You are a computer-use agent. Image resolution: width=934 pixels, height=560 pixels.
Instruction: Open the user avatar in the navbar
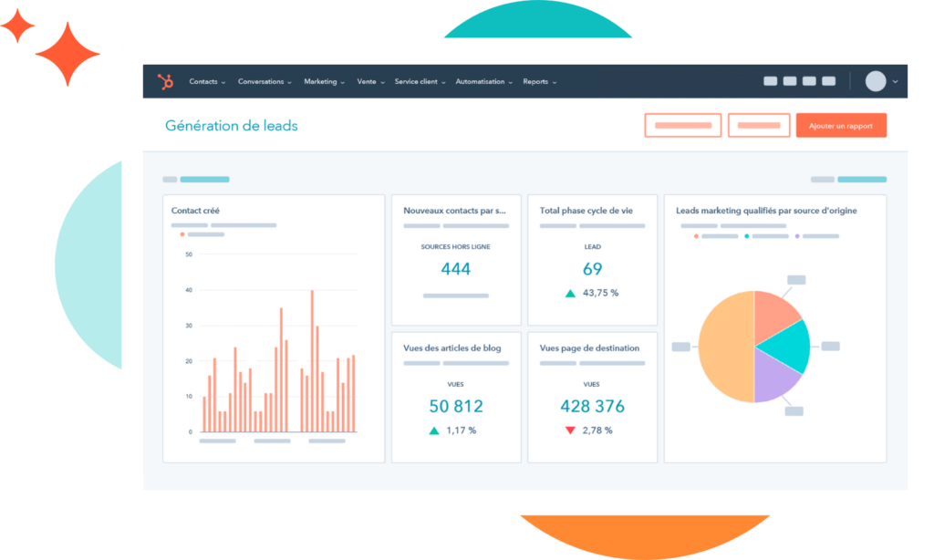(876, 81)
